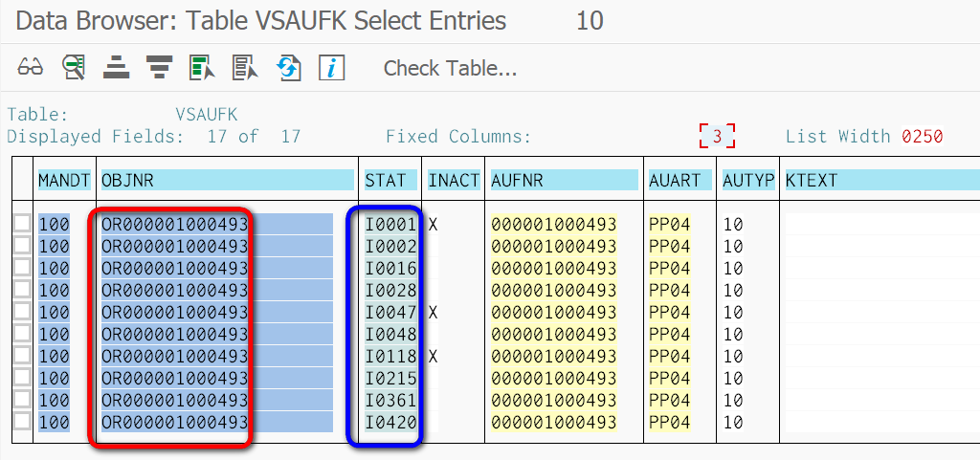Image resolution: width=980 pixels, height=460 pixels.
Task: Click MANDT 100 in the I0118 row
Action: (55, 357)
